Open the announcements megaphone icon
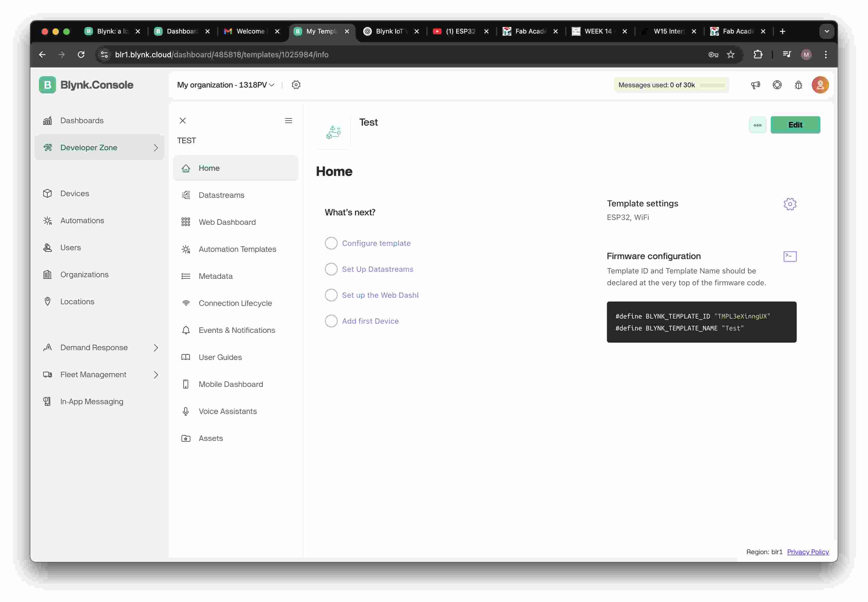This screenshot has width=868, height=602. point(755,85)
